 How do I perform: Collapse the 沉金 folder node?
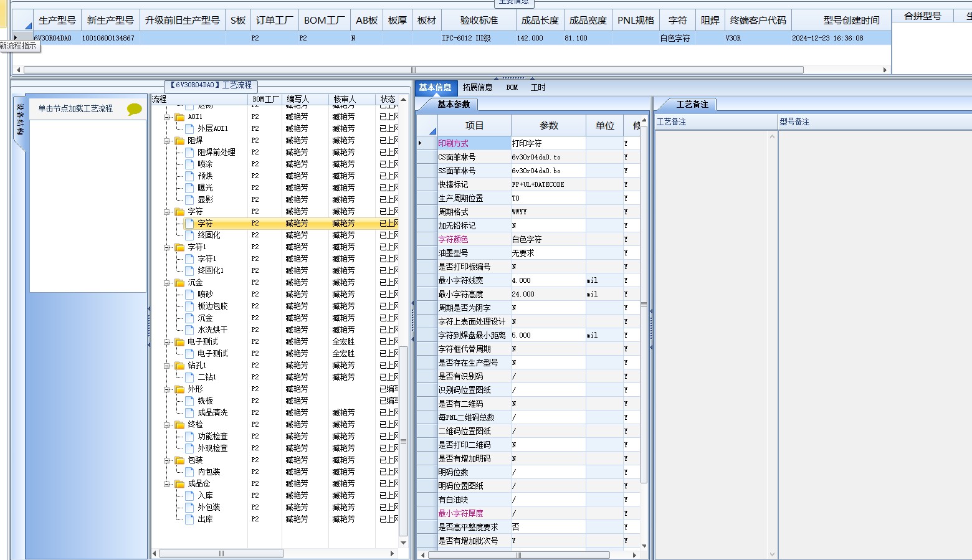167,283
